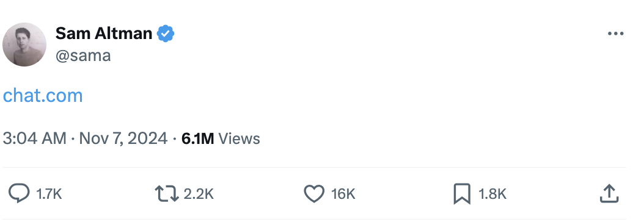Like the tweet with heart icon
Screen dimensions: 644x222
tap(314, 193)
